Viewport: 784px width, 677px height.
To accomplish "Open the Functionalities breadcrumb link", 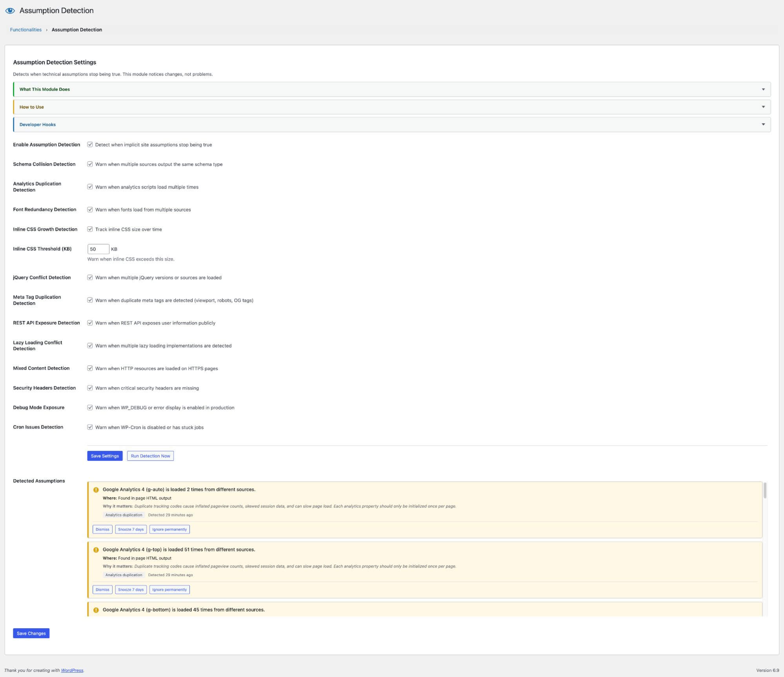I will tap(25, 29).
